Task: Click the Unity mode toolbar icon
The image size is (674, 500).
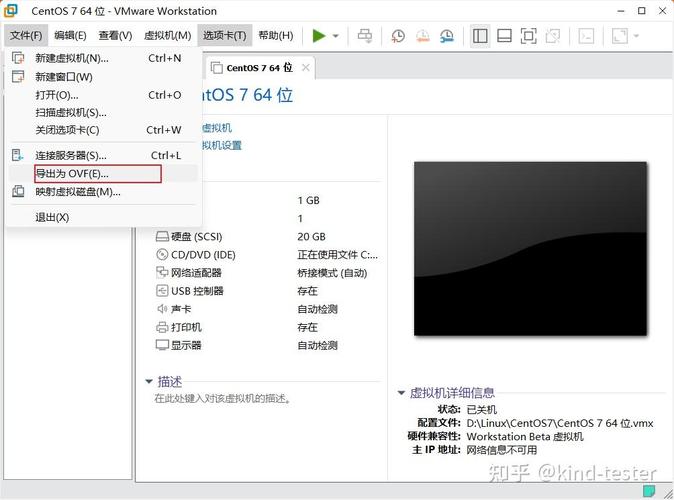Action: 553,36
